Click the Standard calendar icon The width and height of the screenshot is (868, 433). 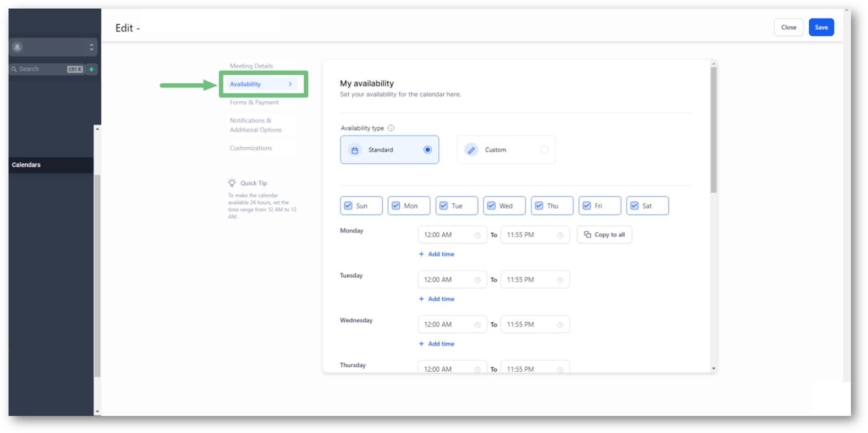point(355,150)
